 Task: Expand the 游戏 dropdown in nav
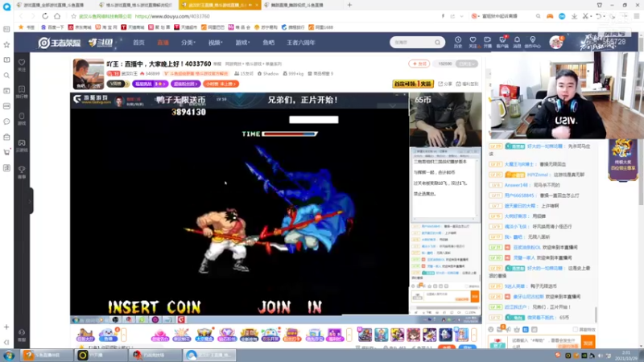coord(242,43)
